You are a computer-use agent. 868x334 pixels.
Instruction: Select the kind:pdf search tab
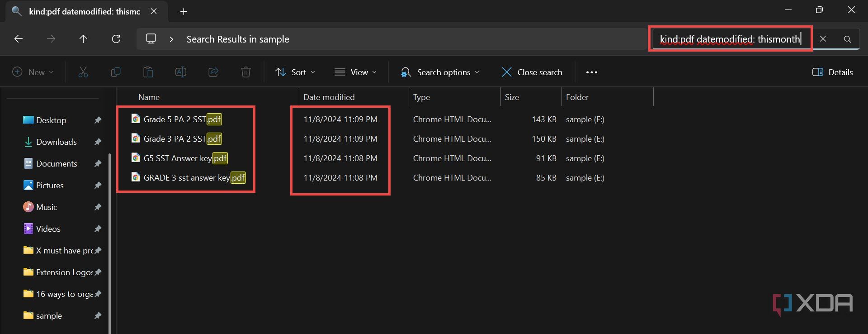pyautogui.click(x=85, y=11)
